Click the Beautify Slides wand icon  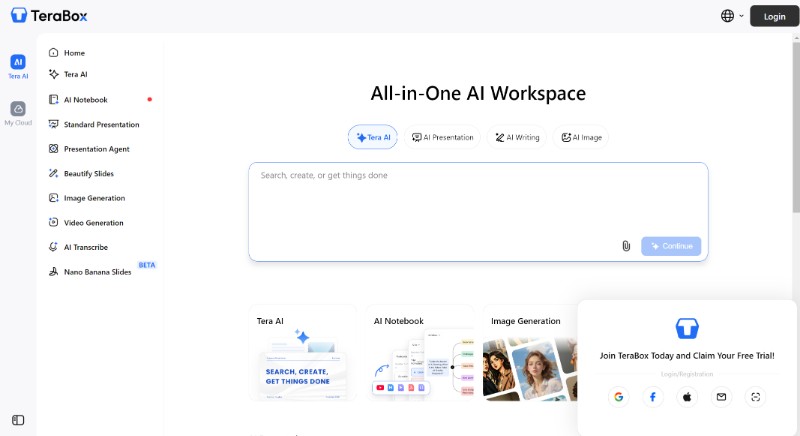pos(53,173)
